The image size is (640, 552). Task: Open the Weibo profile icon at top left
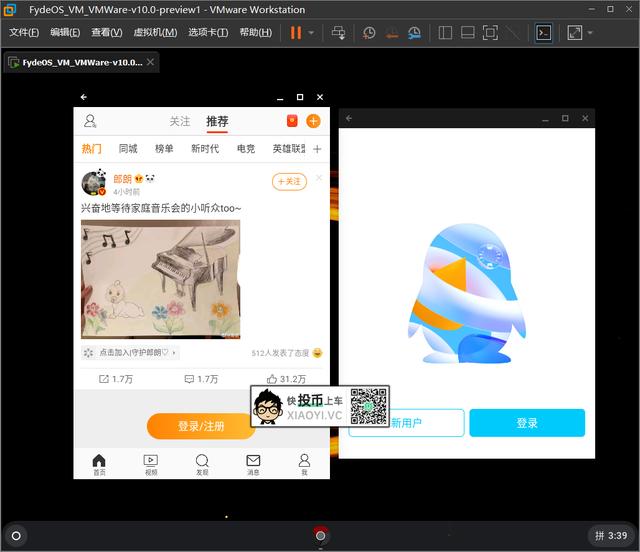pos(90,121)
